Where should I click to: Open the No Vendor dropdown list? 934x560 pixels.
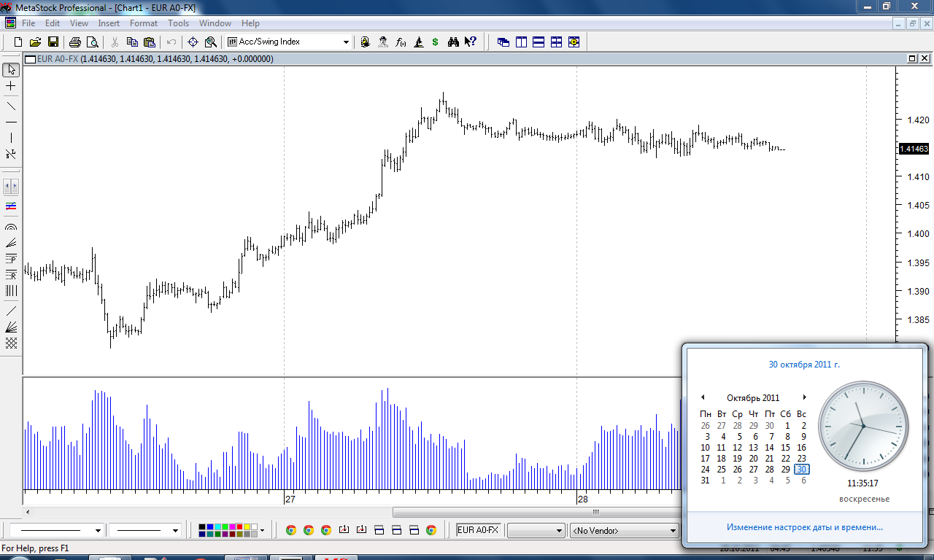pos(672,531)
